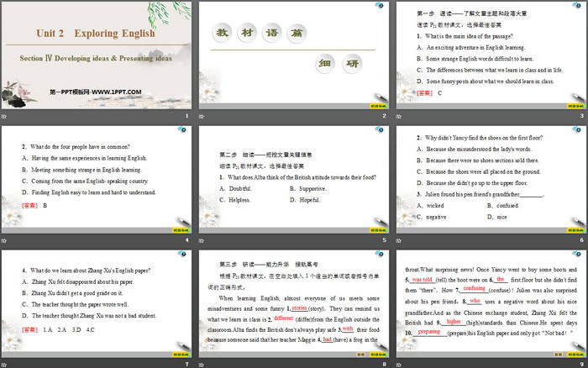Click red answer 'confusing' on slide 9
The image size is (588, 368).
point(474,288)
